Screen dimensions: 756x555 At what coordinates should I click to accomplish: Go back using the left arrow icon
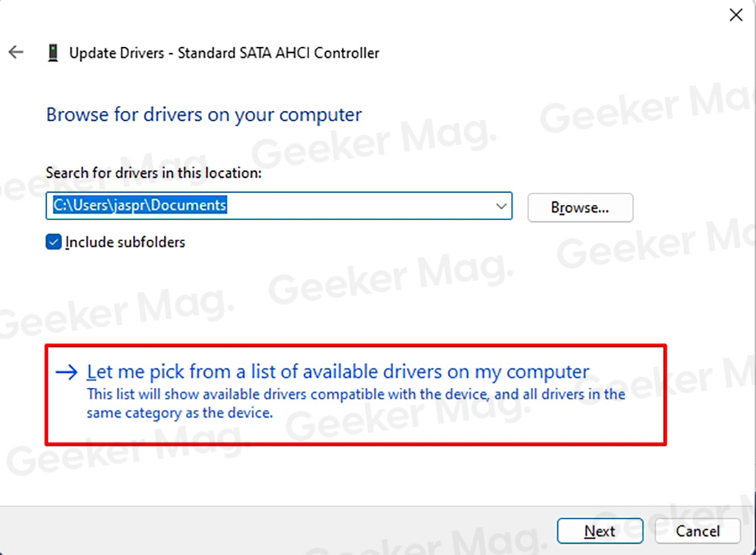tap(16, 52)
